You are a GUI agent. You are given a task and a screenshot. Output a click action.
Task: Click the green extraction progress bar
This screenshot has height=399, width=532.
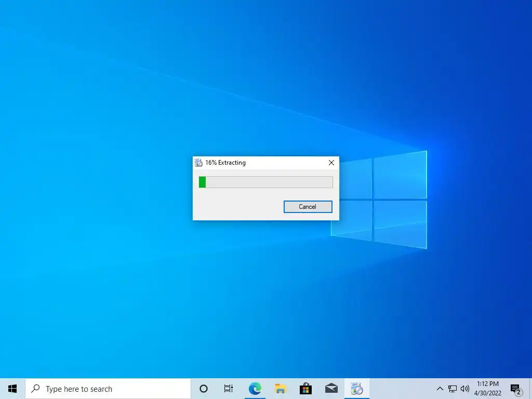265,182
